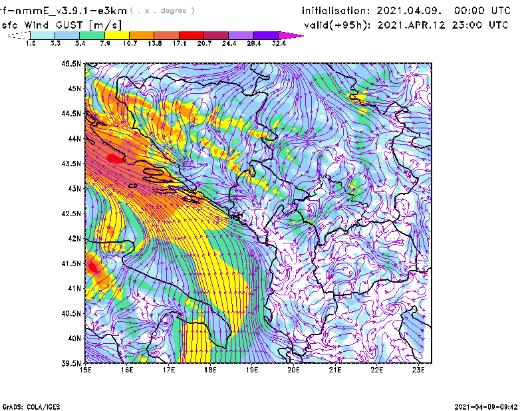532x411 pixels.
Task: Click the red 17.1–20.7 legend swatch
Action: pyautogui.click(x=192, y=35)
